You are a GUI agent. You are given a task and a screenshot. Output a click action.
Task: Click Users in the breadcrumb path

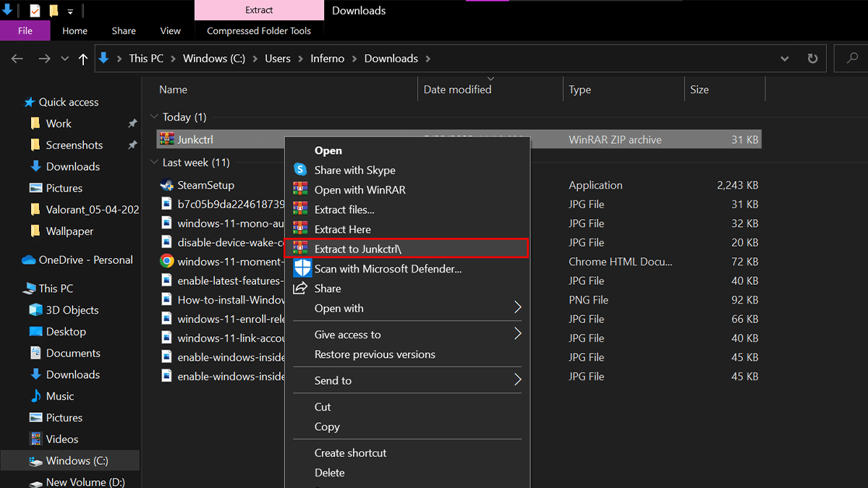277,59
